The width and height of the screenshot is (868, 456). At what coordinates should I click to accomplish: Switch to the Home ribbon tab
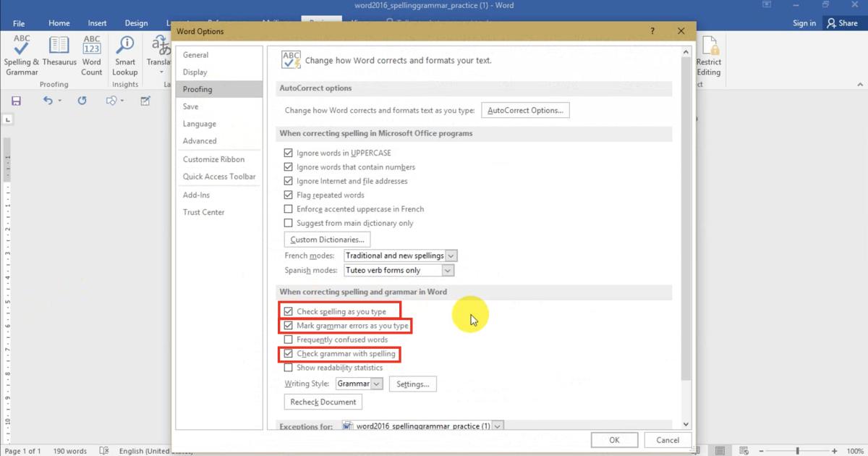point(59,23)
